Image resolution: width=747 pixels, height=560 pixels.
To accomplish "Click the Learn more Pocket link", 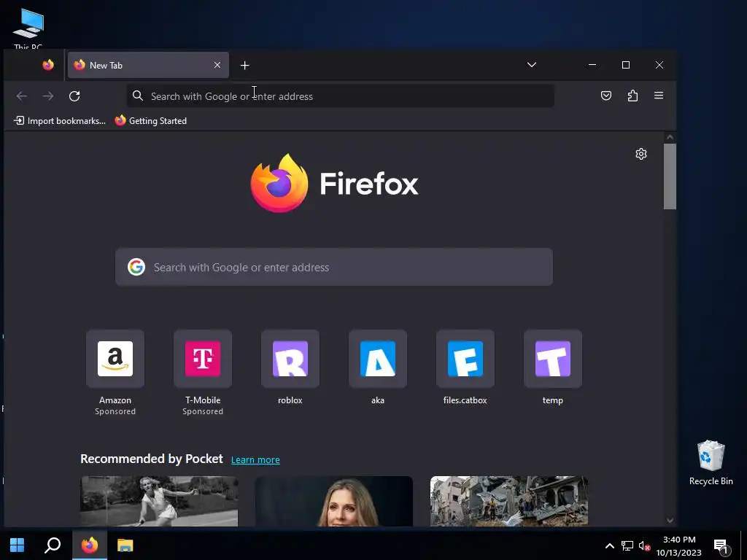I will [x=255, y=459].
